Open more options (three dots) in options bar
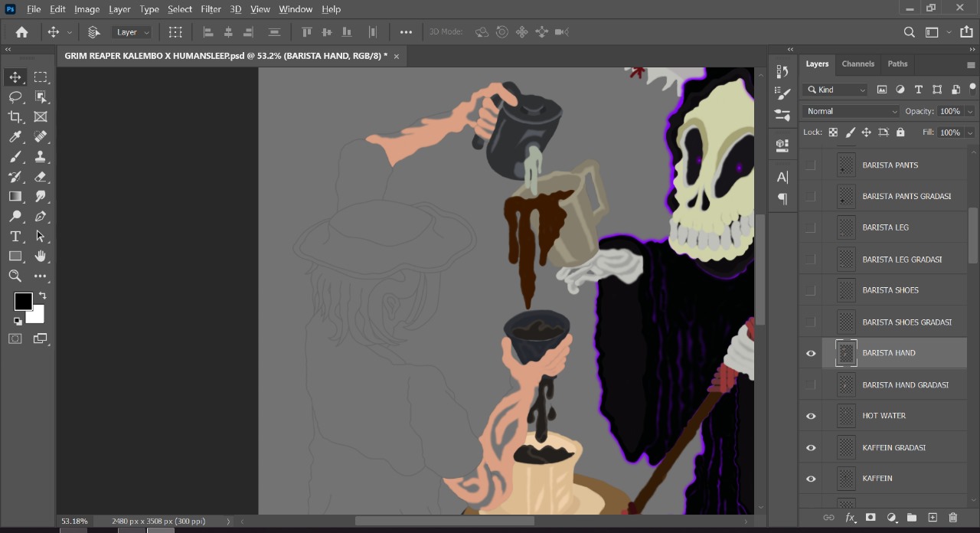The image size is (980, 533). tap(406, 32)
